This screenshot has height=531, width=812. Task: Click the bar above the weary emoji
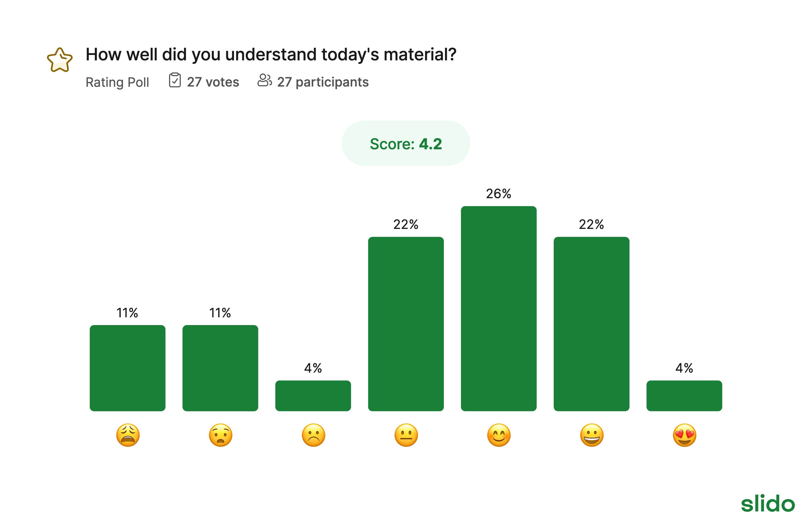coord(128,368)
